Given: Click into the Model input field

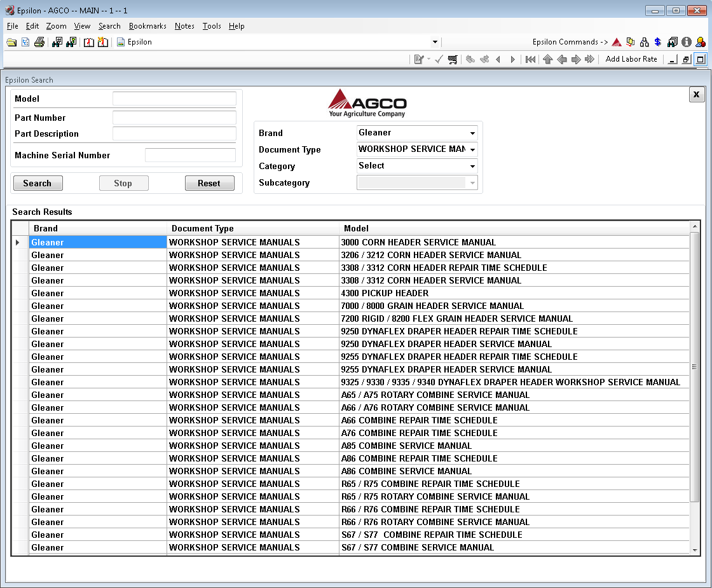Looking at the screenshot, I should [x=174, y=99].
